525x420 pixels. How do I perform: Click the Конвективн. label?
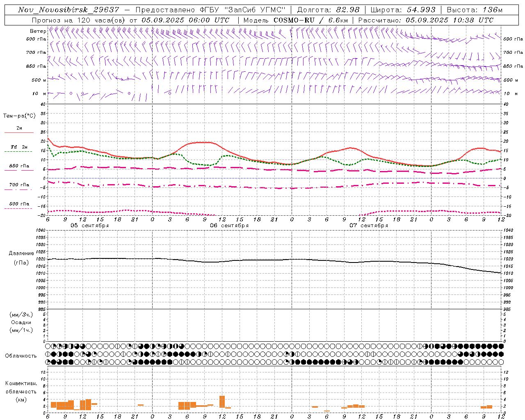(21, 383)
